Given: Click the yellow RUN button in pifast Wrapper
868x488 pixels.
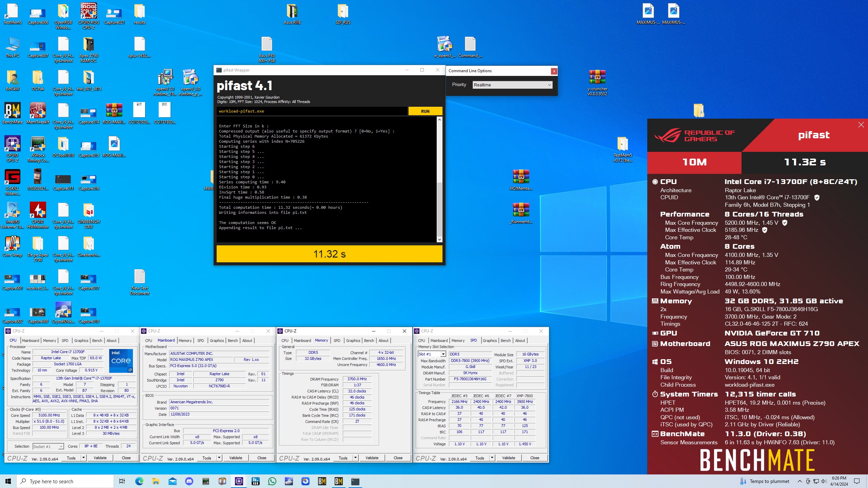Looking at the screenshot, I should (x=425, y=111).
